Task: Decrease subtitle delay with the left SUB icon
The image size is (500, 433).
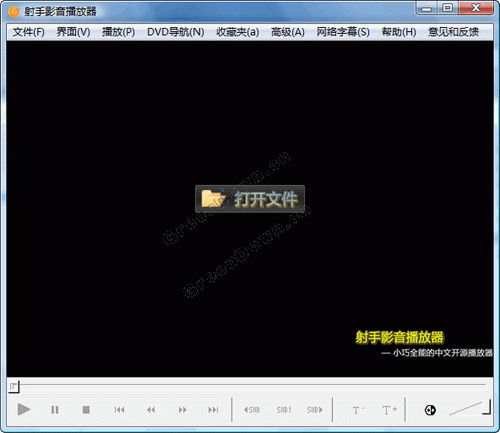Action: [x=252, y=410]
